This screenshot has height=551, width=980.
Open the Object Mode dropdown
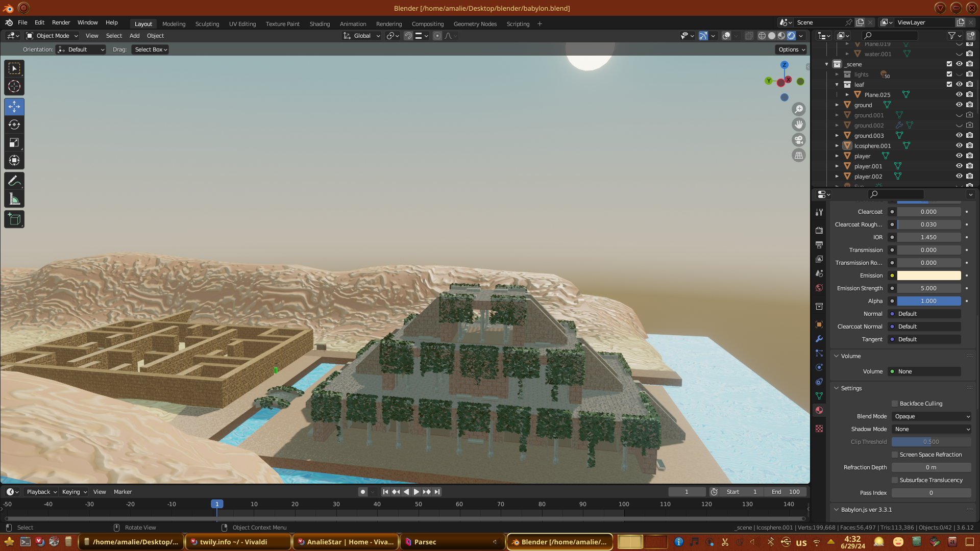pyautogui.click(x=52, y=36)
